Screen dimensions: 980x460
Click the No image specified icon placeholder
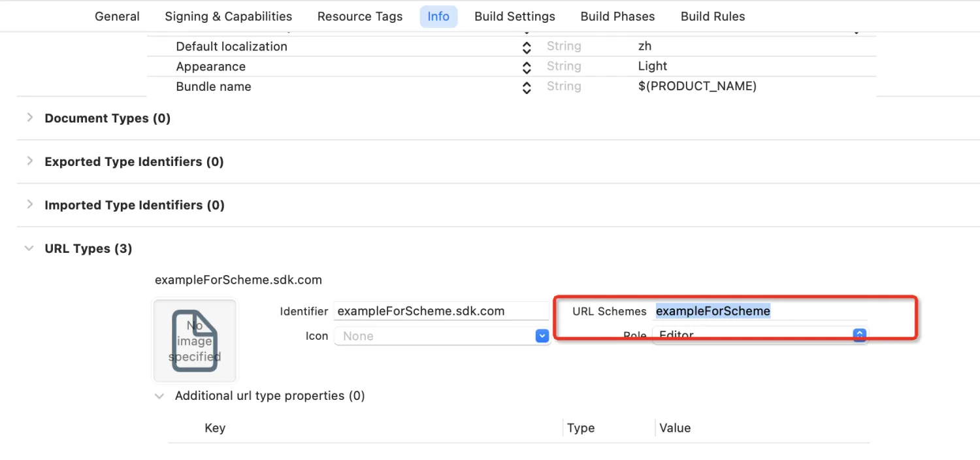point(194,340)
